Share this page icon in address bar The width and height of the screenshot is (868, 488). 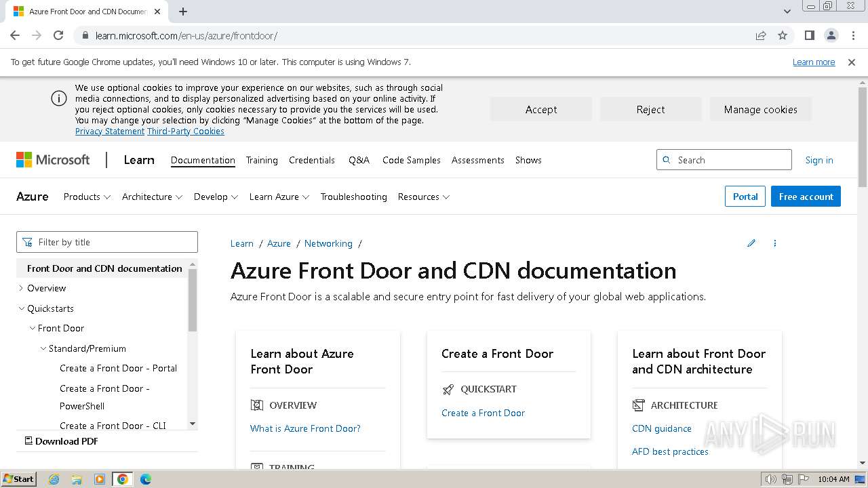click(761, 35)
